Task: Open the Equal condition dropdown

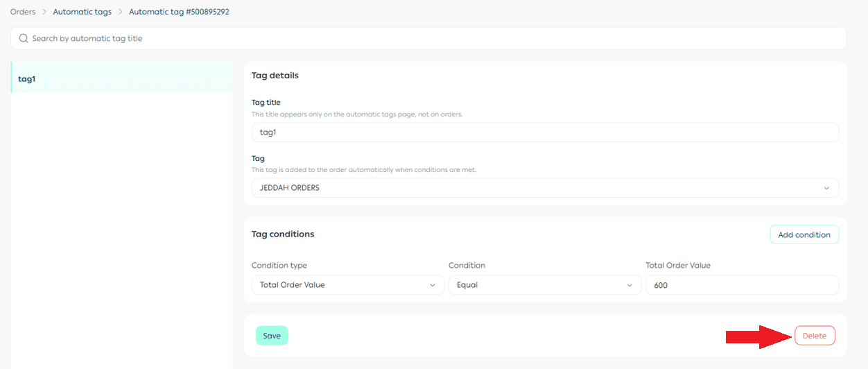Action: (x=544, y=285)
